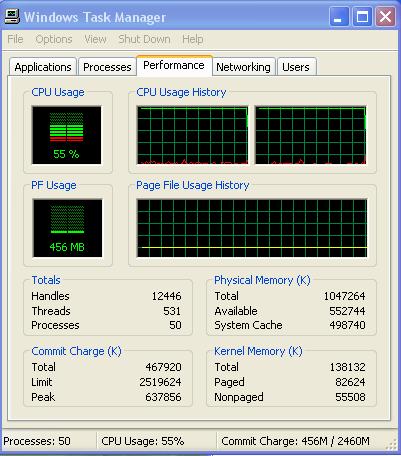Maximize the Task Manager window
Viewport: 401px width, 456px height.
(362, 16)
